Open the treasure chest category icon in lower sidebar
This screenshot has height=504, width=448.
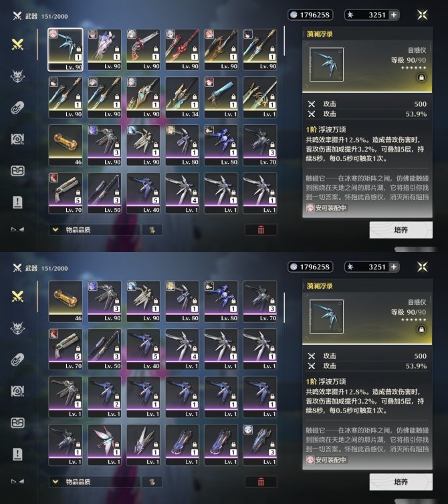(17, 422)
